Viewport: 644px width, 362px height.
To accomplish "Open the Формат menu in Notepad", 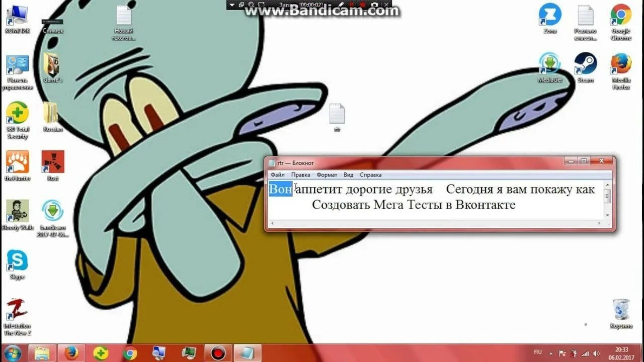I will (x=327, y=175).
